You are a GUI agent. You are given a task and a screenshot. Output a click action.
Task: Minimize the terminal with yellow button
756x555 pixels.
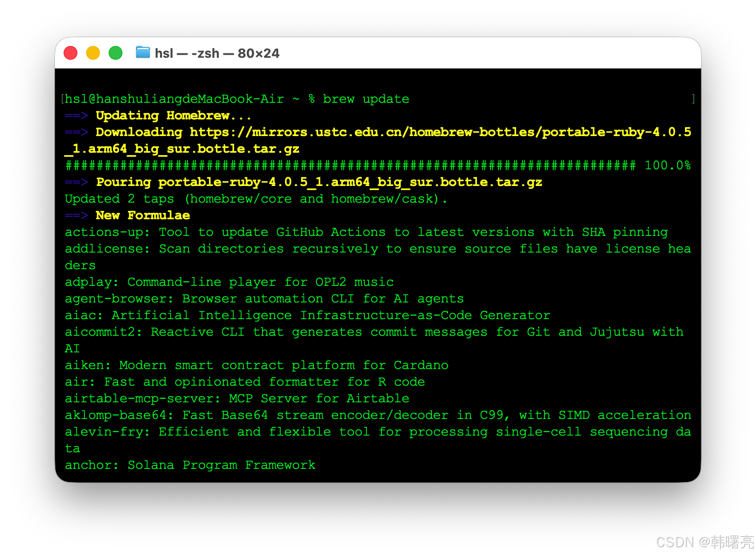tap(93, 53)
